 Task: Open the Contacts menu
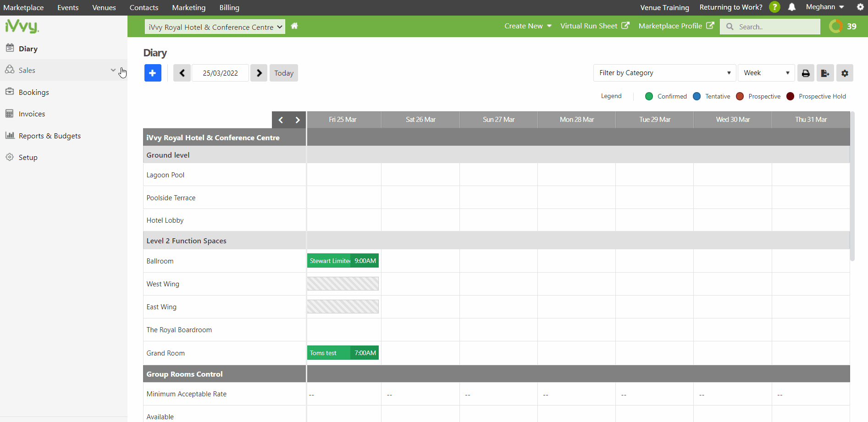click(144, 7)
